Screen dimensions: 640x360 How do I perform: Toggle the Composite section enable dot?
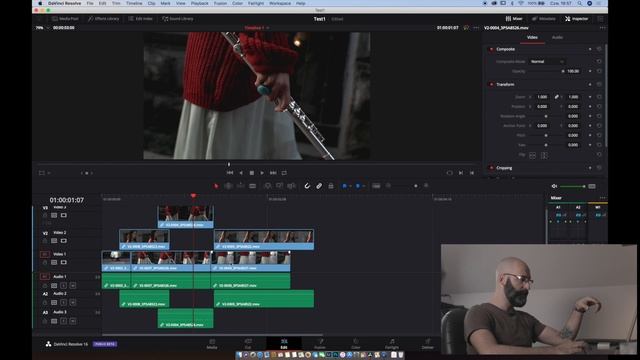[x=491, y=49]
